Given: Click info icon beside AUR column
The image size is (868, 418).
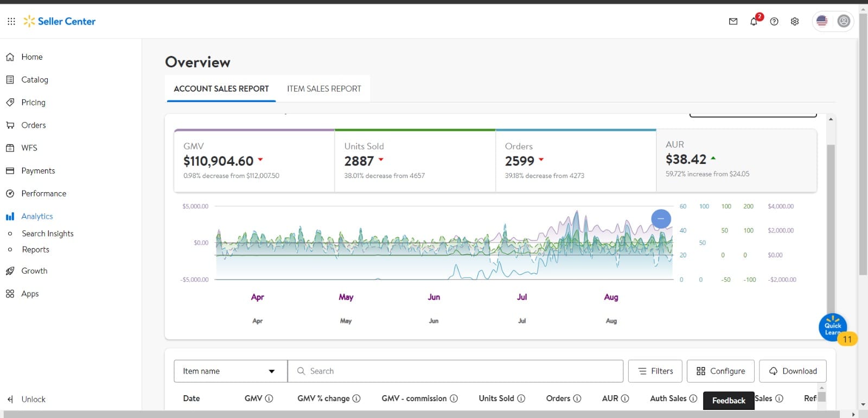Looking at the screenshot, I should pos(625,398).
